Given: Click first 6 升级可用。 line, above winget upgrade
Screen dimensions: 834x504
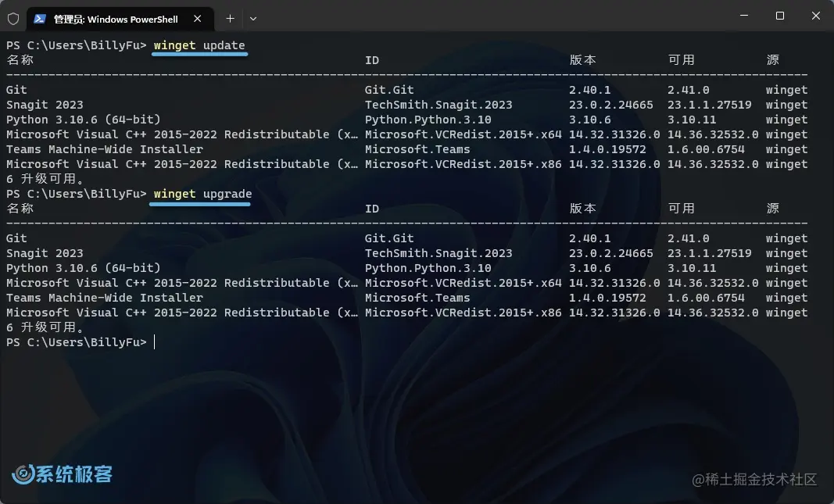Looking at the screenshot, I should 45,179.
